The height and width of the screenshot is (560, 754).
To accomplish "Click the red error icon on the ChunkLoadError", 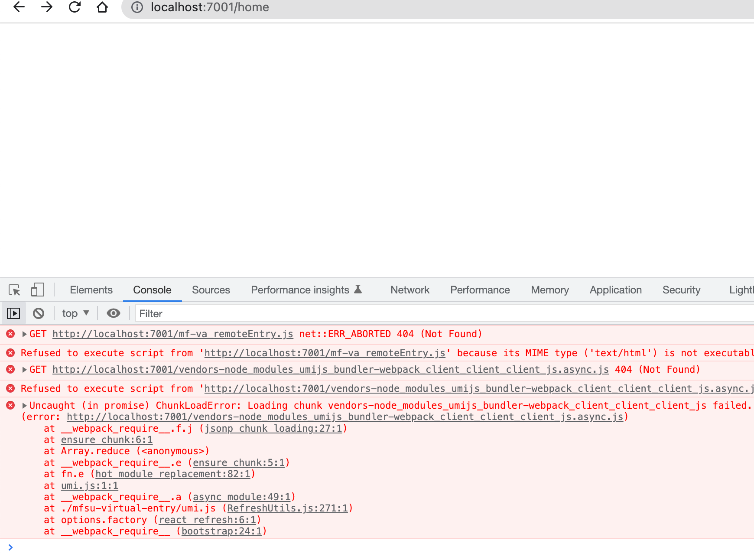I will (10, 405).
